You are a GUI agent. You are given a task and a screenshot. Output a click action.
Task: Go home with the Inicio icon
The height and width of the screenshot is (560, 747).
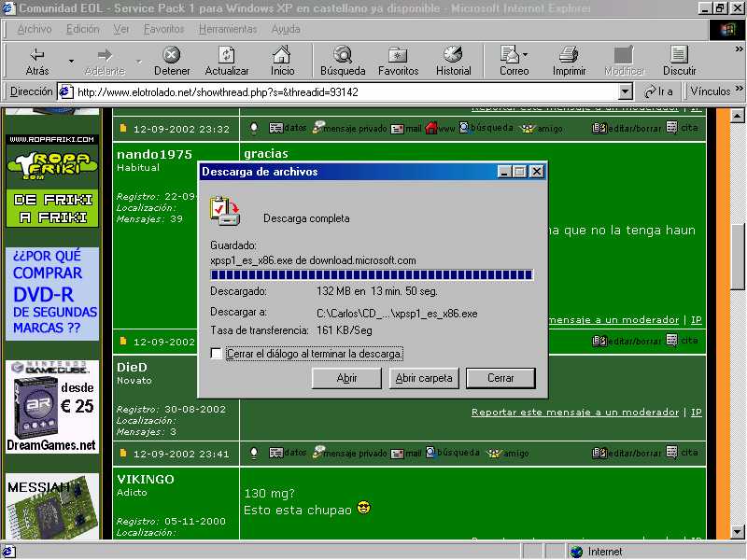282,55
